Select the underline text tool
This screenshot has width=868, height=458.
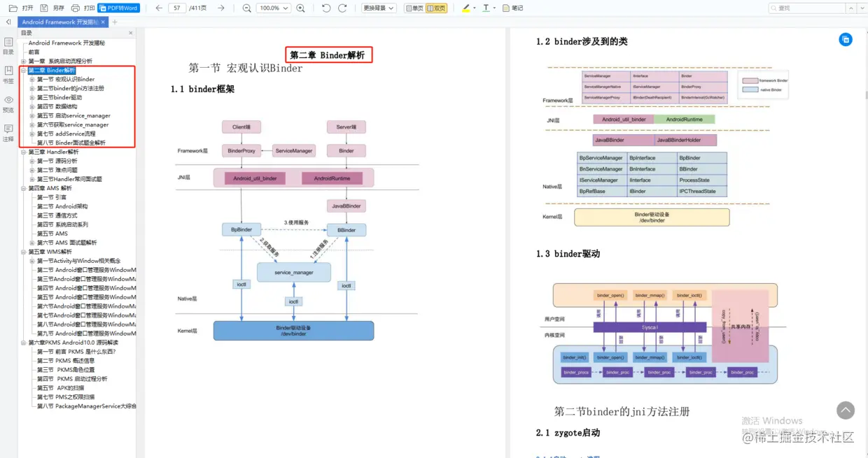coord(486,8)
